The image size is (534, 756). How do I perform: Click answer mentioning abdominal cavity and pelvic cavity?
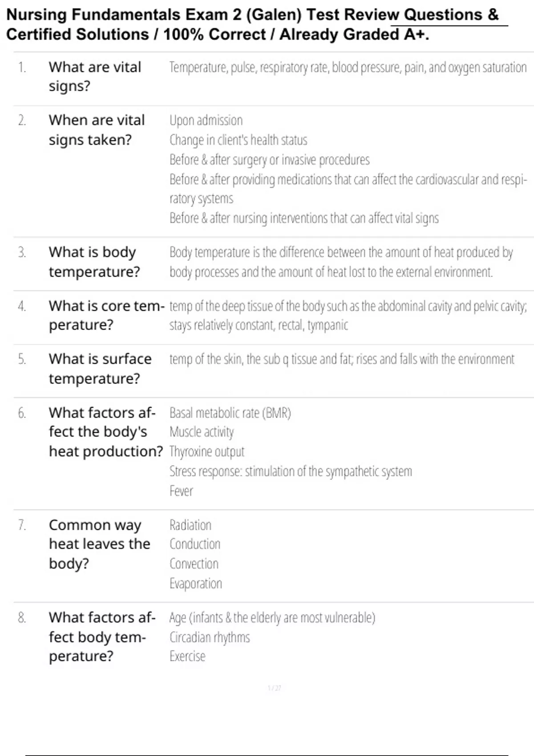click(x=348, y=315)
